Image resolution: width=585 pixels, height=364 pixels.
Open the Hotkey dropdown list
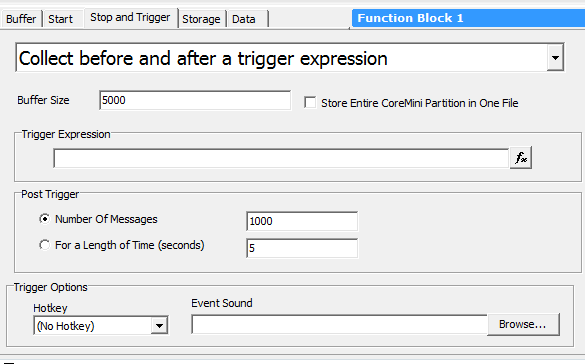[x=159, y=326]
